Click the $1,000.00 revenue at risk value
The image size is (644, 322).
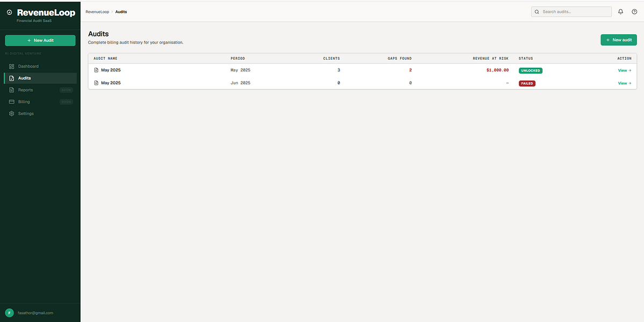497,70
